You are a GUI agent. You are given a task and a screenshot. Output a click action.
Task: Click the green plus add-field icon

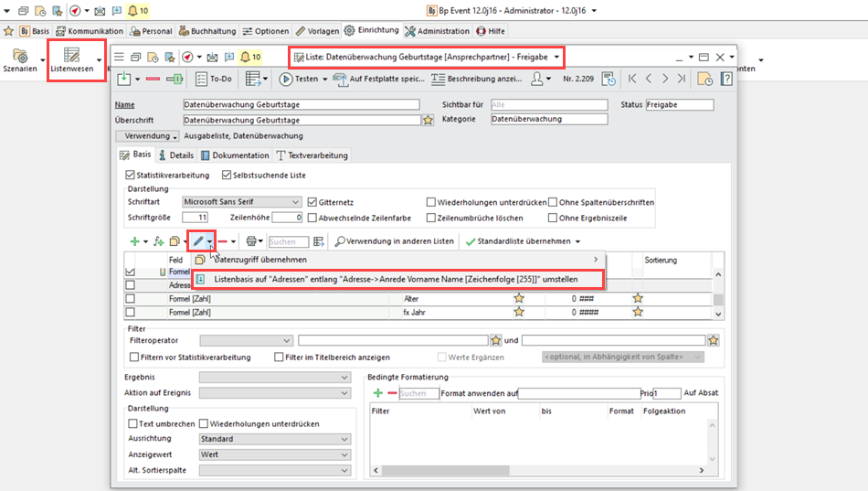coord(134,241)
